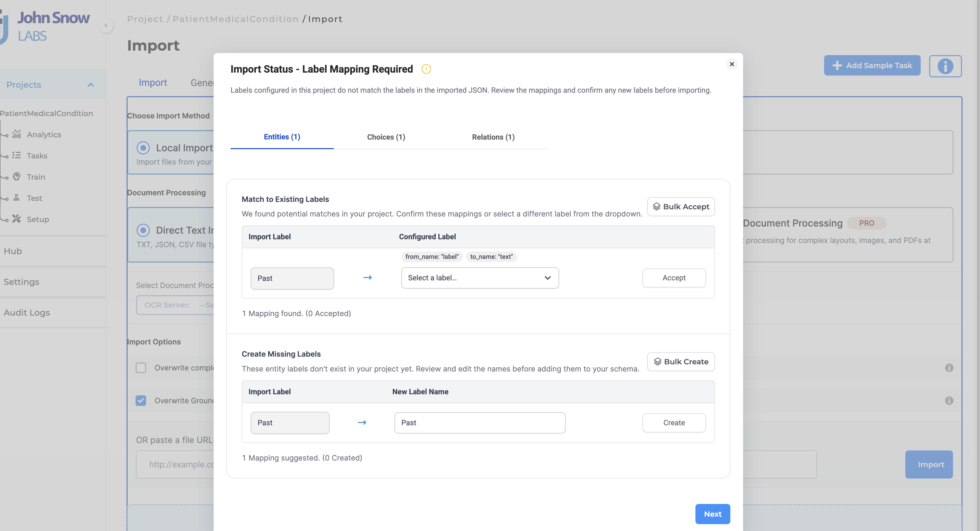The image size is (980, 531).
Task: Click the Bulk Accept button
Action: pos(681,206)
